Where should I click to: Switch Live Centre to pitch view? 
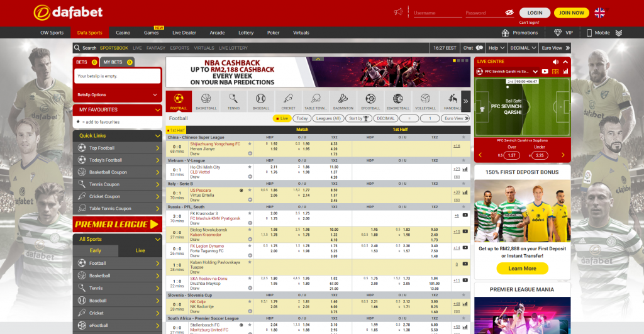[x=555, y=72]
